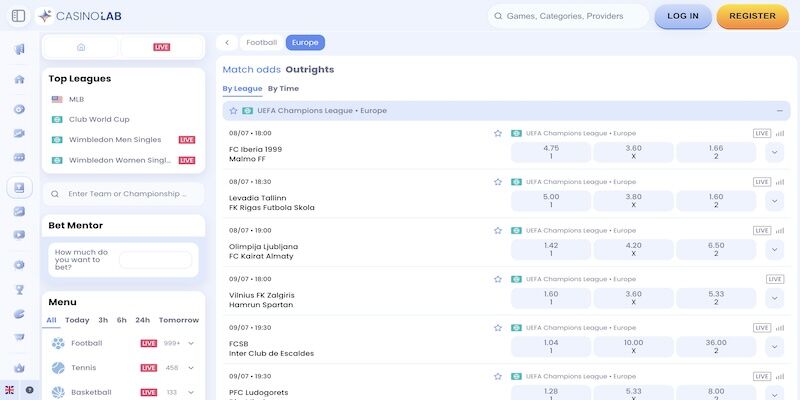Viewport: 800px width, 400px height.
Task: Collapse the UEFA Champions League section
Action: [x=780, y=111]
